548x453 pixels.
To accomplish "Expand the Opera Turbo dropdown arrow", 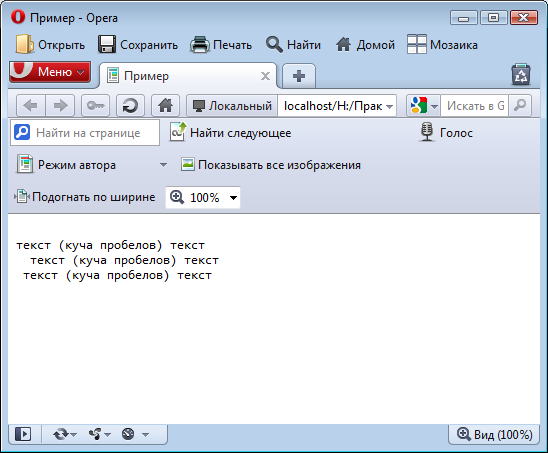I will tap(146, 435).
